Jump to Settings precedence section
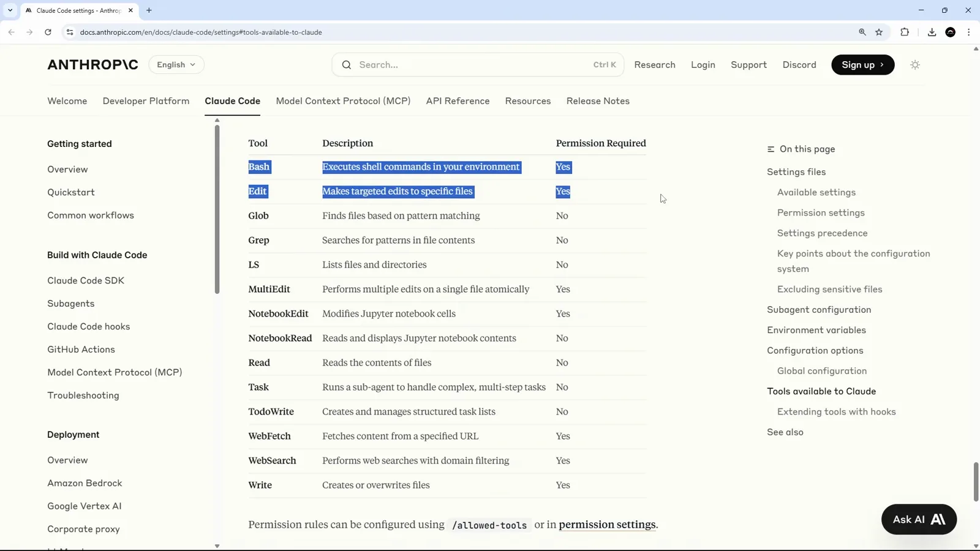The image size is (980, 551). pyautogui.click(x=822, y=233)
